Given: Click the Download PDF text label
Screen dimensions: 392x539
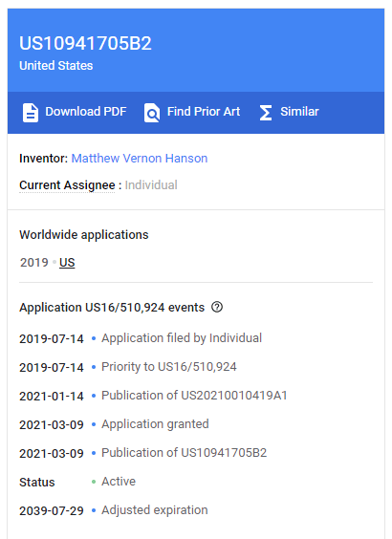Looking at the screenshot, I should pos(86,112).
